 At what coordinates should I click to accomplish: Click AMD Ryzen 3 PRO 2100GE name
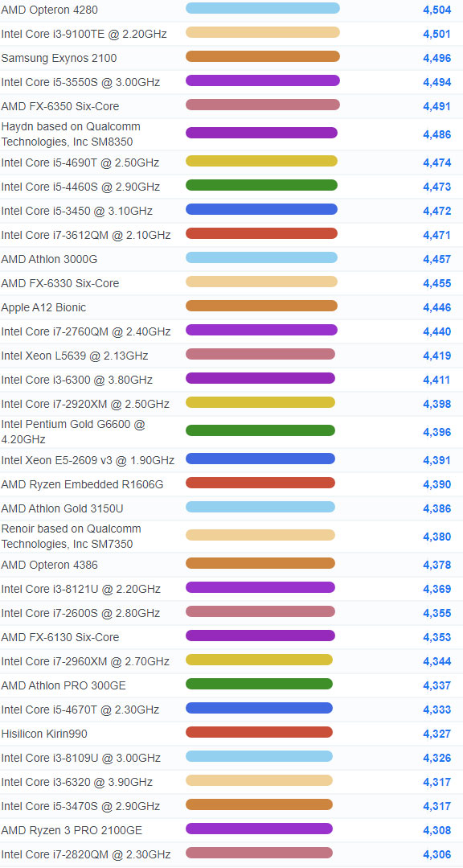(x=72, y=830)
